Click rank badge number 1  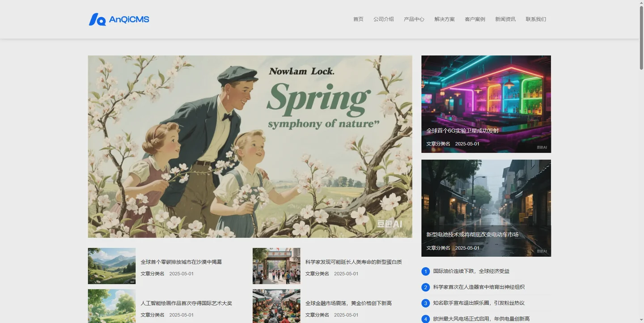[x=426, y=271]
